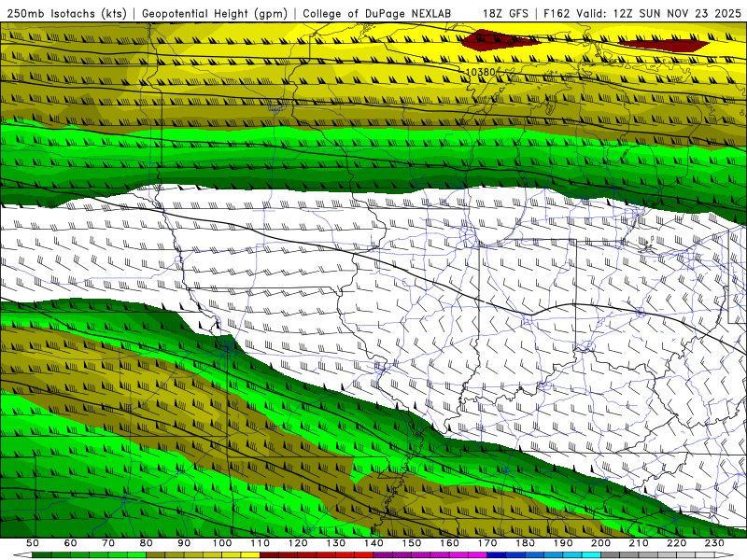Screen dimensions: 747x560
Task: Click the 80 knot colorbar label
Action: tap(147, 543)
